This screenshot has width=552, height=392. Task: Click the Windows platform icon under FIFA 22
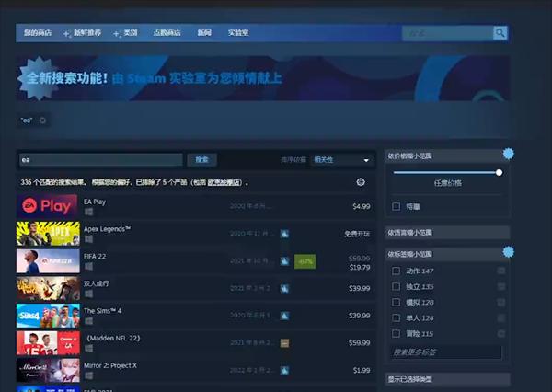88,266
